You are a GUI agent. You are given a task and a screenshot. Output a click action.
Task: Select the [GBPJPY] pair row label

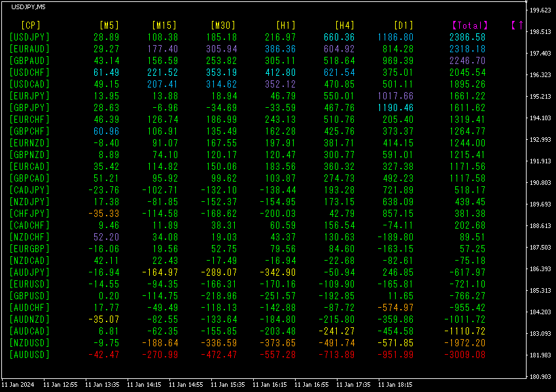pyautogui.click(x=29, y=107)
